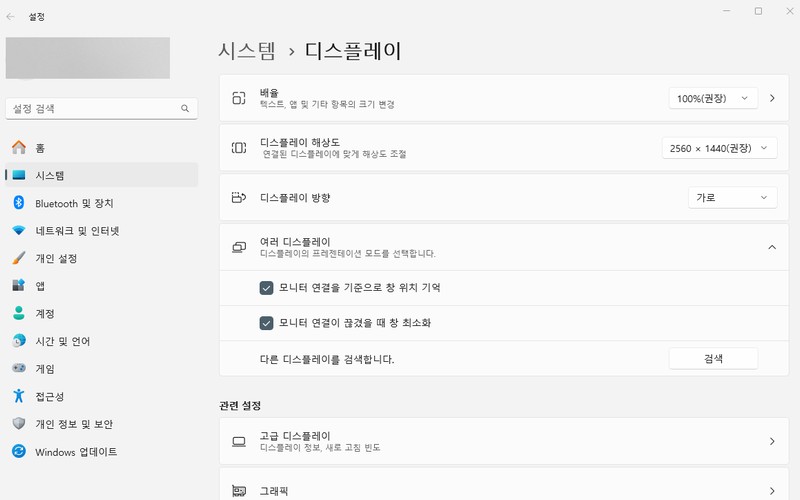
Task: Open 게임 category in sidebar
Action: click(x=102, y=368)
